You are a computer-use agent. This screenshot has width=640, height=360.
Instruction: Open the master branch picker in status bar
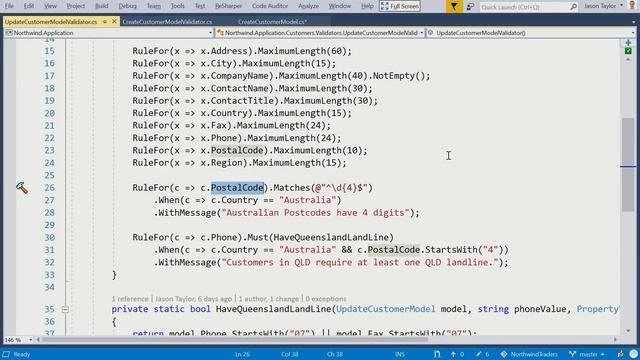(587, 354)
